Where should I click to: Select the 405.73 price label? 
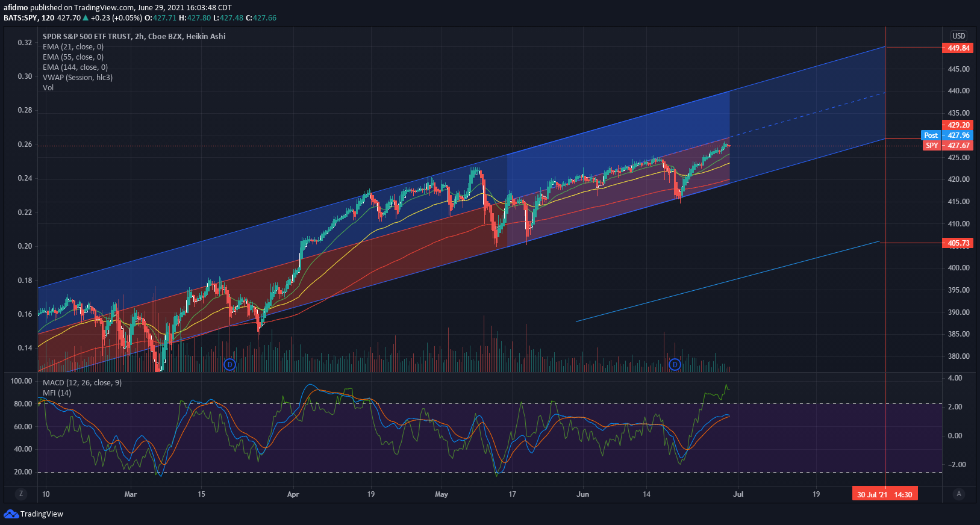[958, 243]
